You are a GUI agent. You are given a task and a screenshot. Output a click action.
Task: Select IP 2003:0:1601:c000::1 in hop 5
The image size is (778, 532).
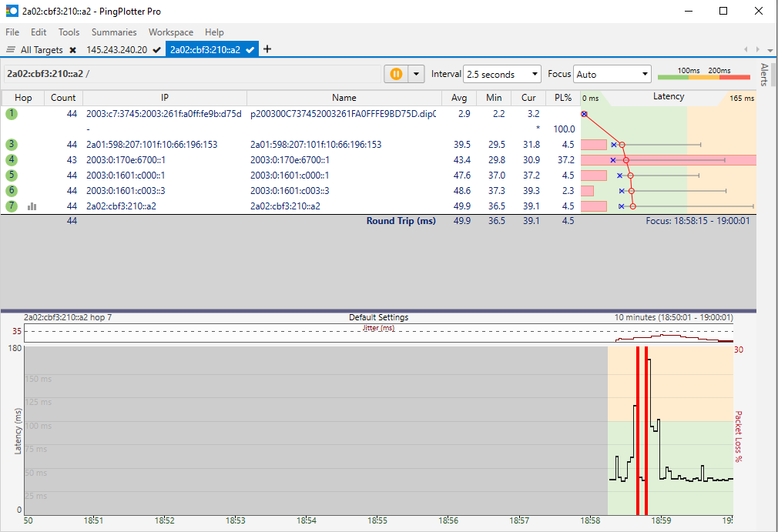click(126, 175)
